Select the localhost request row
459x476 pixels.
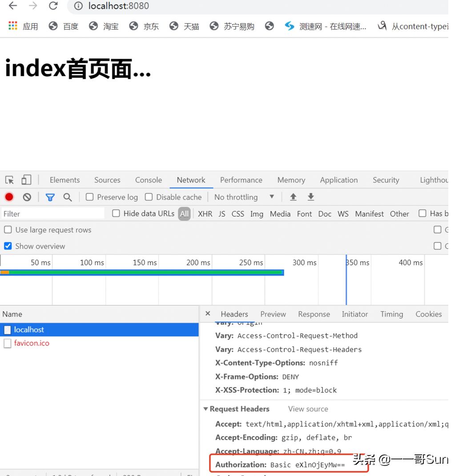pyautogui.click(x=99, y=329)
